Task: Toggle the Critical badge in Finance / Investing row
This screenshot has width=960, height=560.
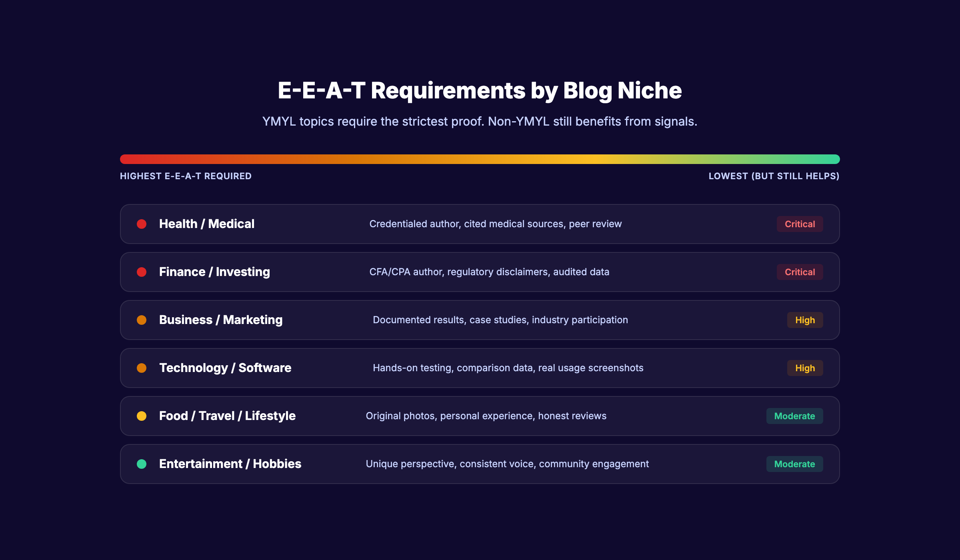Action: (x=799, y=272)
